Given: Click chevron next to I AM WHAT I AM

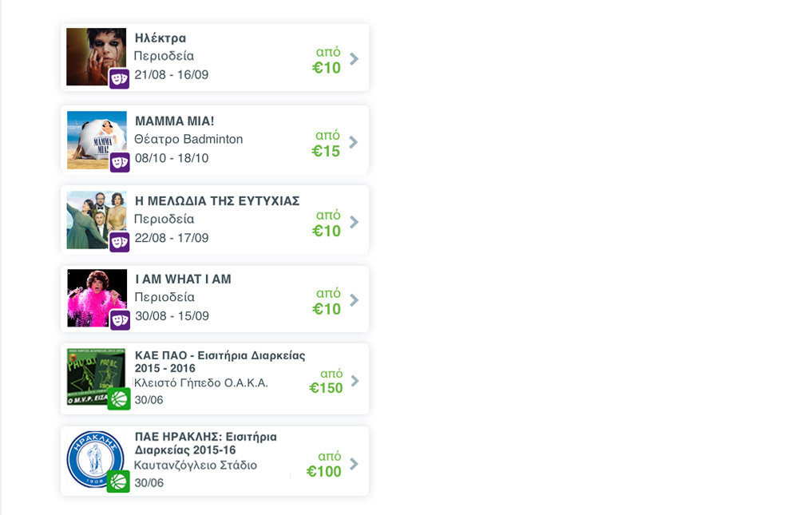Looking at the screenshot, I should [355, 300].
